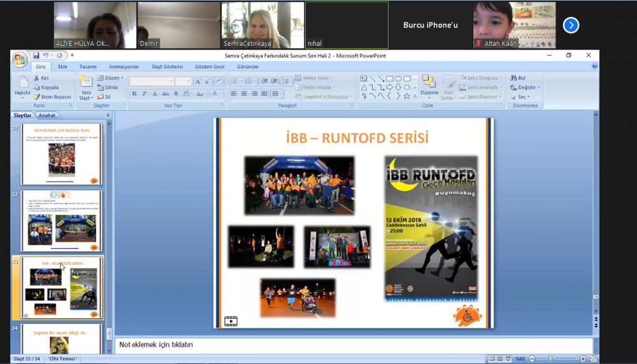The image size is (637, 364).
Task: Zoom in with the plus button
Action: (x=583, y=359)
